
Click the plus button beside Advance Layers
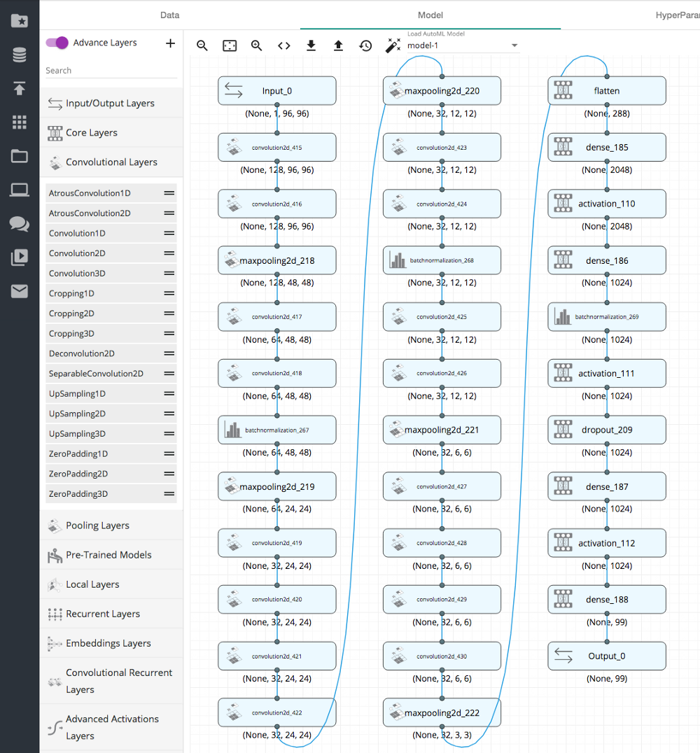[x=170, y=43]
